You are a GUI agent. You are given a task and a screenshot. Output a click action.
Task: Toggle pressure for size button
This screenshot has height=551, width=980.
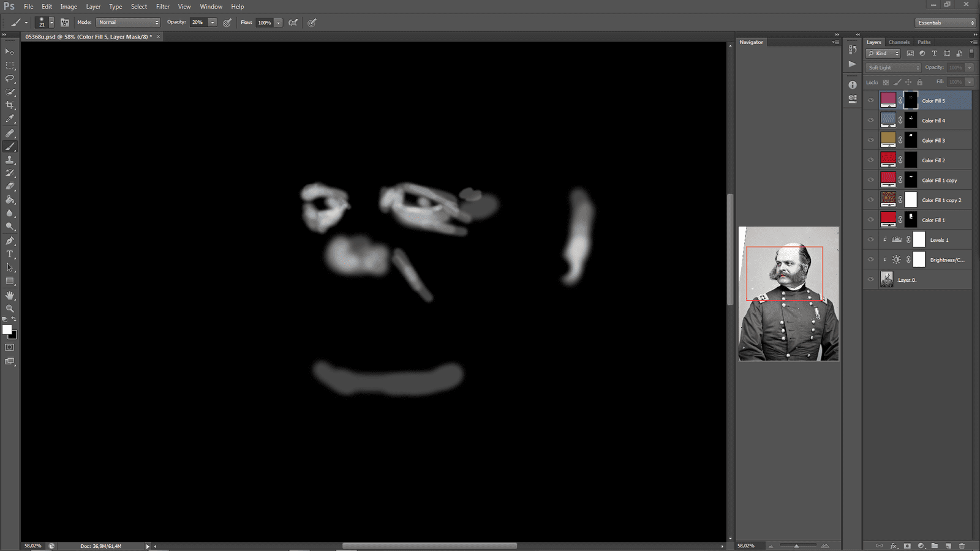click(x=312, y=23)
